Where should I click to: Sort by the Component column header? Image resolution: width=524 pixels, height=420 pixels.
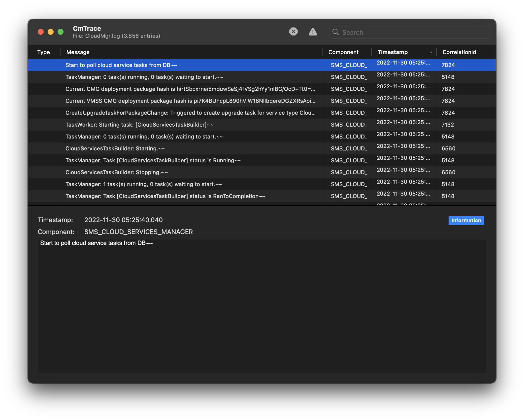pos(343,52)
